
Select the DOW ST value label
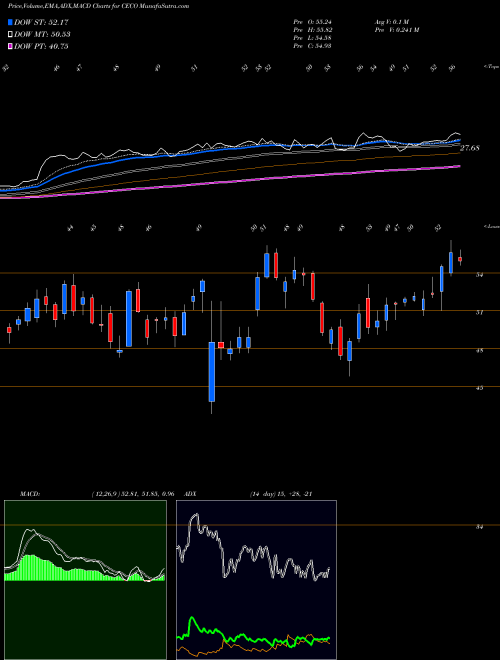(41, 22)
